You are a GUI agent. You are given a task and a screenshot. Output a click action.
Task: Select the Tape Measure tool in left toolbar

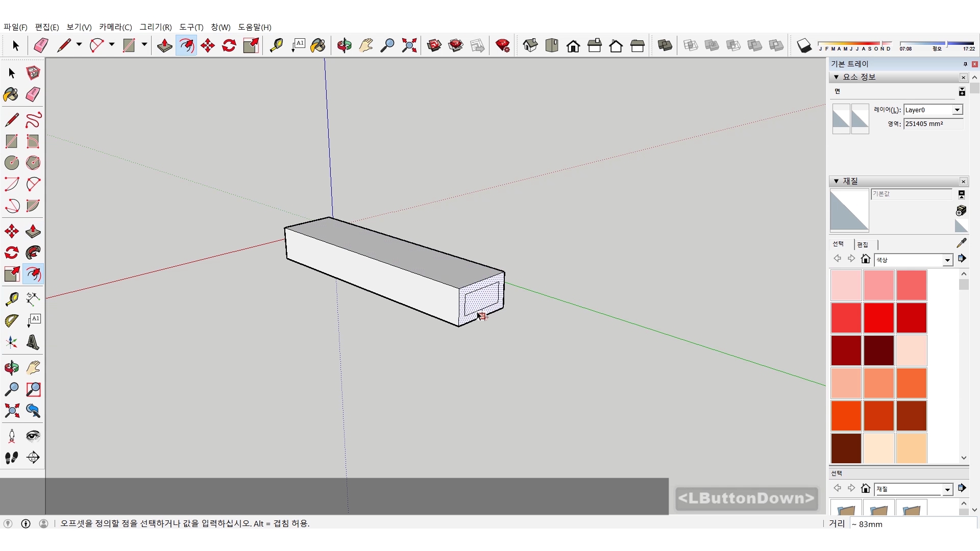click(x=12, y=298)
